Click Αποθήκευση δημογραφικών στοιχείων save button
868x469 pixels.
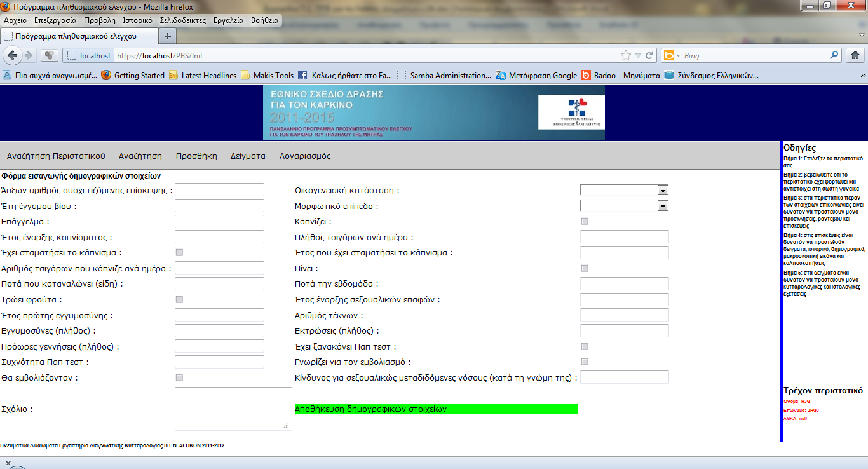pos(436,409)
